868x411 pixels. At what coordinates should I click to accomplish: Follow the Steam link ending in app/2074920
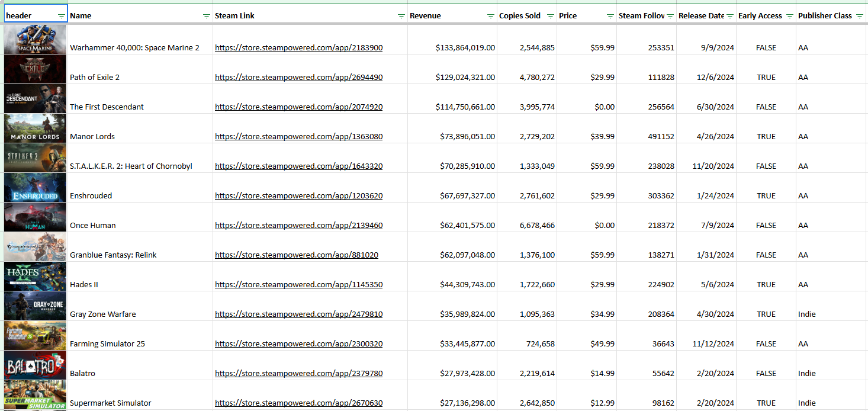tap(298, 107)
